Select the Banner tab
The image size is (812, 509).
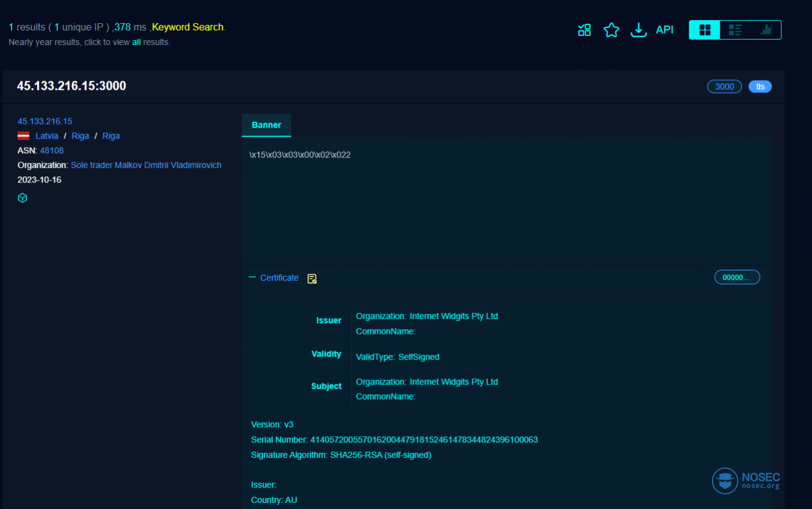click(266, 125)
